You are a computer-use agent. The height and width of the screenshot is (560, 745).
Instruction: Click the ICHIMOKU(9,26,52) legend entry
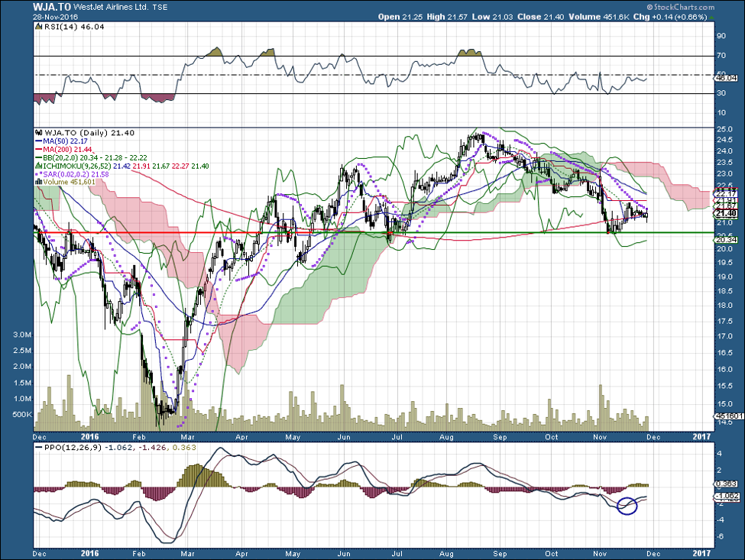tap(122, 167)
